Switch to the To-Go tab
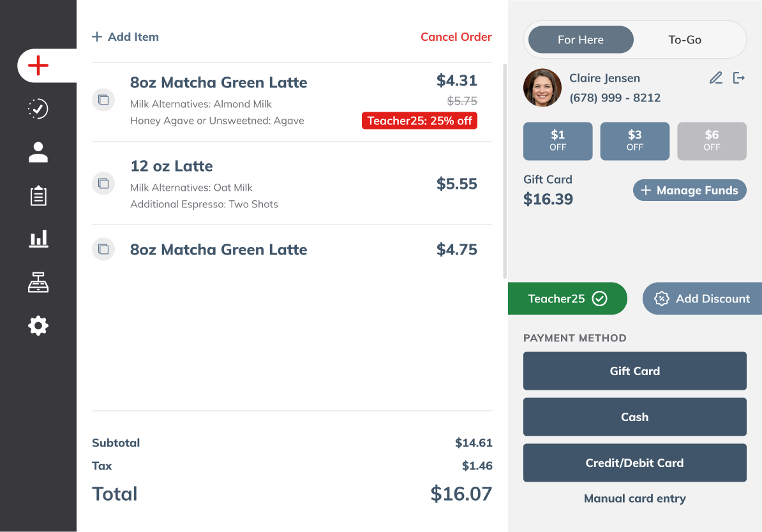The width and height of the screenshot is (762, 532). click(684, 39)
